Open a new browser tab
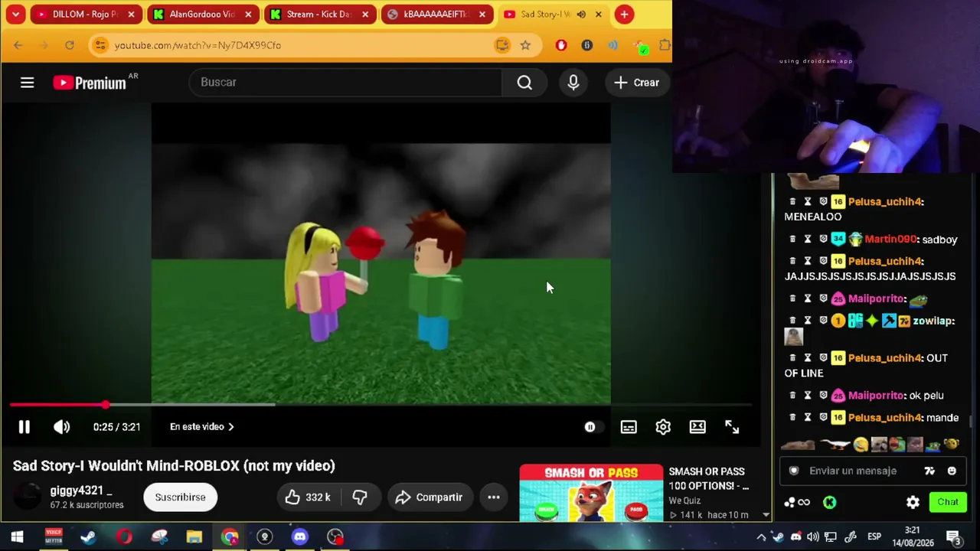Image resolution: width=980 pixels, height=551 pixels. click(624, 15)
